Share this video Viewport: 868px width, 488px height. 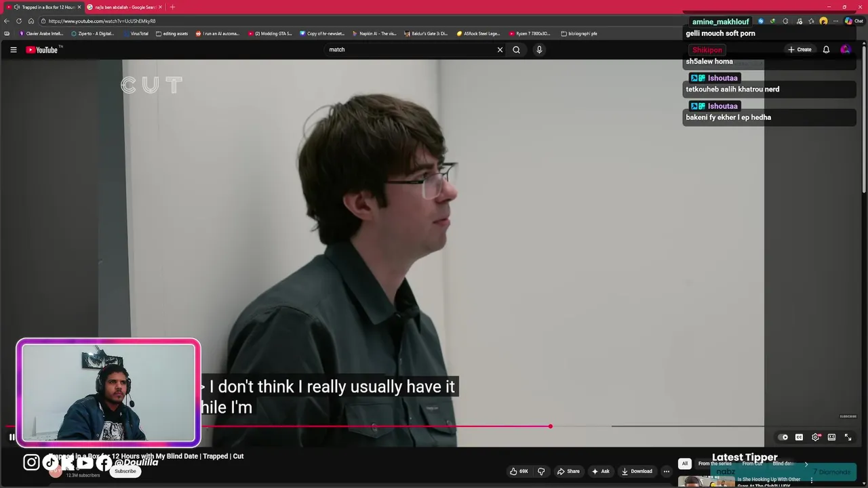[568, 471]
